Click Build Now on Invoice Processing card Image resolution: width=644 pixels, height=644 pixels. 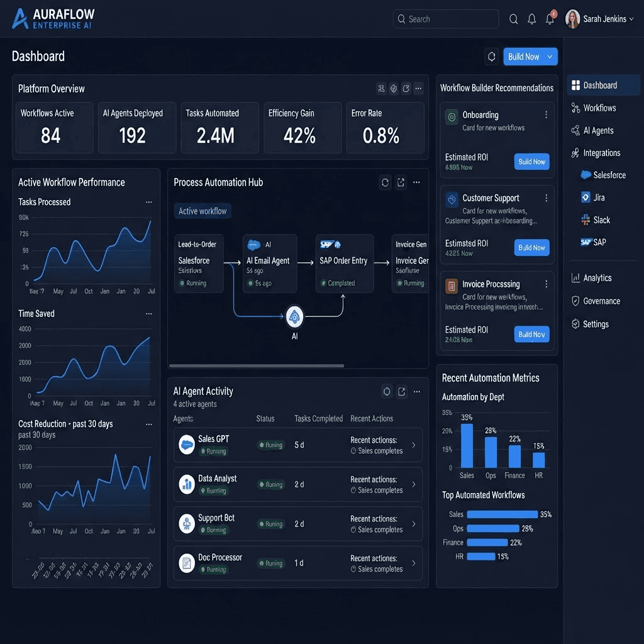pyautogui.click(x=531, y=335)
